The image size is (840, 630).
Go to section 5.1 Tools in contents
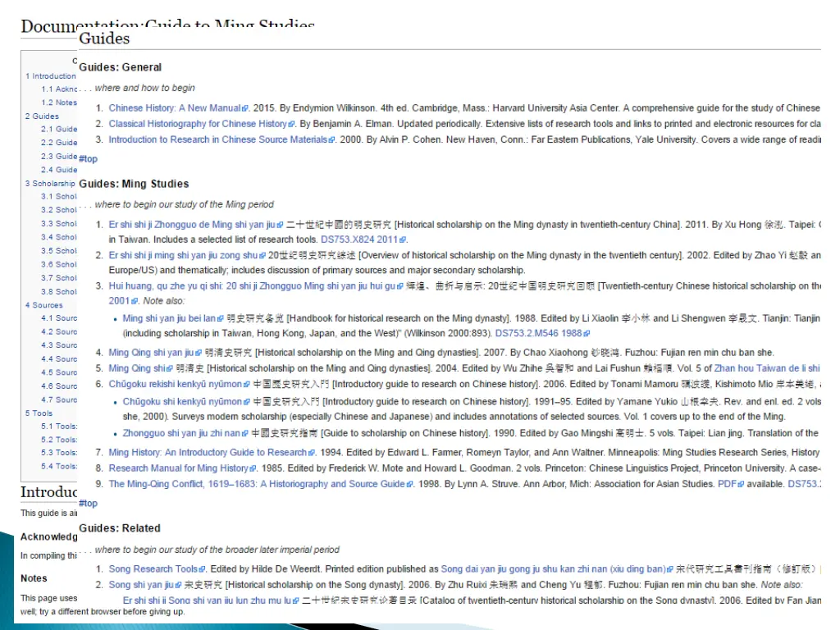point(59,427)
